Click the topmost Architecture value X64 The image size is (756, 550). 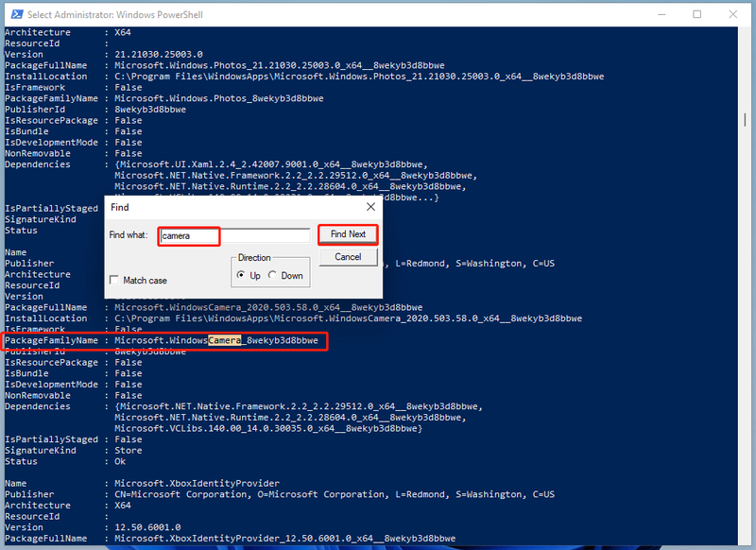click(123, 32)
